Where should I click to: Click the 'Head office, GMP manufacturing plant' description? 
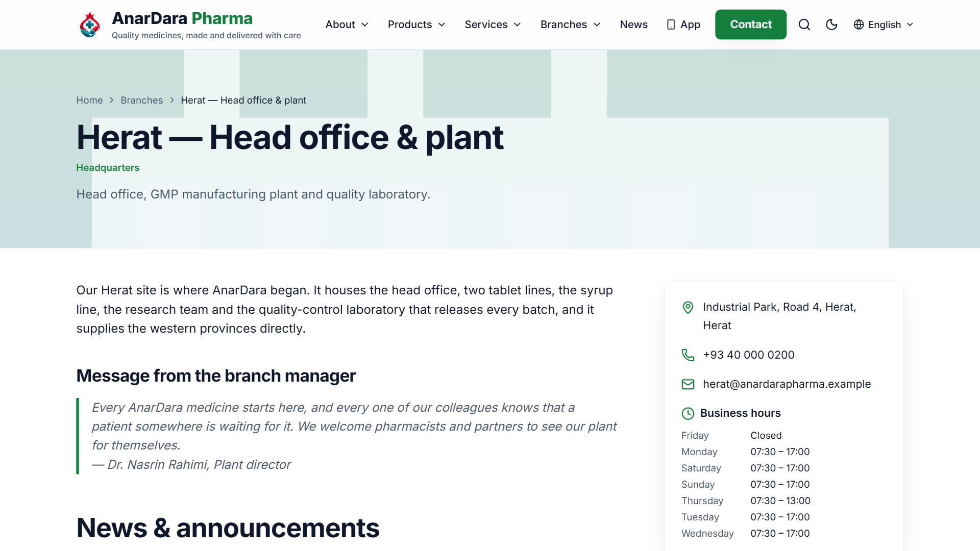253,194
